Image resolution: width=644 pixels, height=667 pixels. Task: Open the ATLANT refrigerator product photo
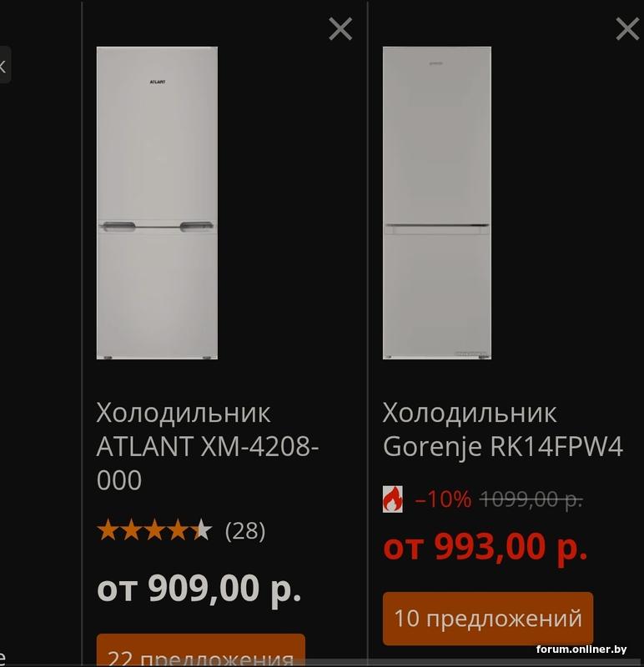pyautogui.click(x=157, y=203)
